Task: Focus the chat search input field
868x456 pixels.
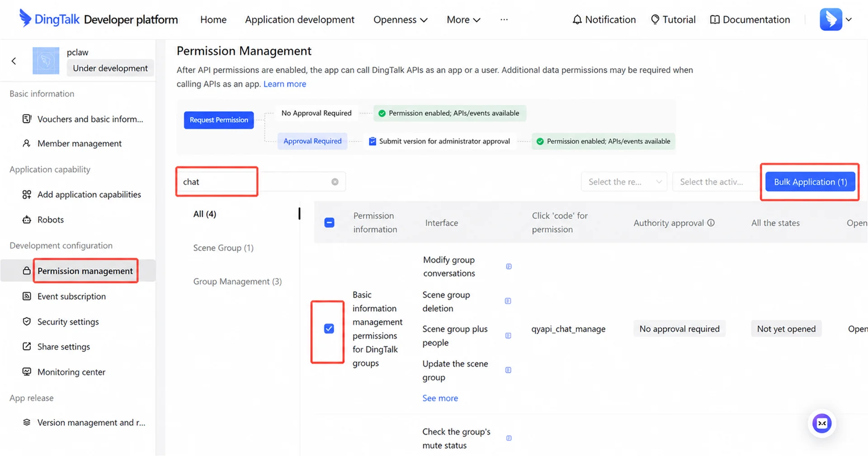Action: (261, 182)
